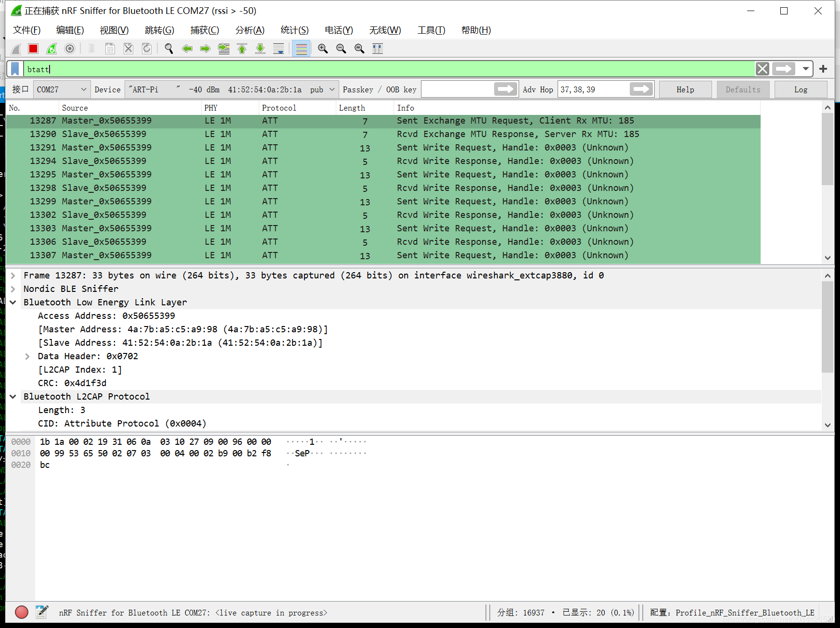Collapse Bluetooth L2CAP Protocol node
This screenshot has width=840, height=628.
click(13, 397)
